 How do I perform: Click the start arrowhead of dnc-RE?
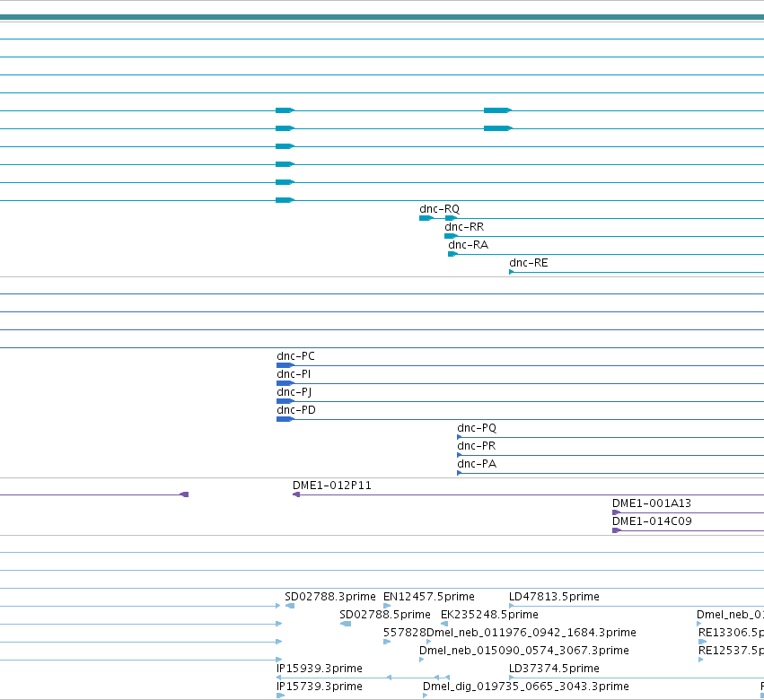[511, 272]
